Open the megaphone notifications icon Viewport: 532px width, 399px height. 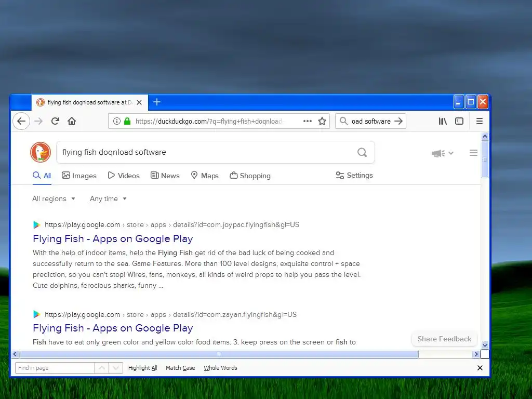coord(438,153)
